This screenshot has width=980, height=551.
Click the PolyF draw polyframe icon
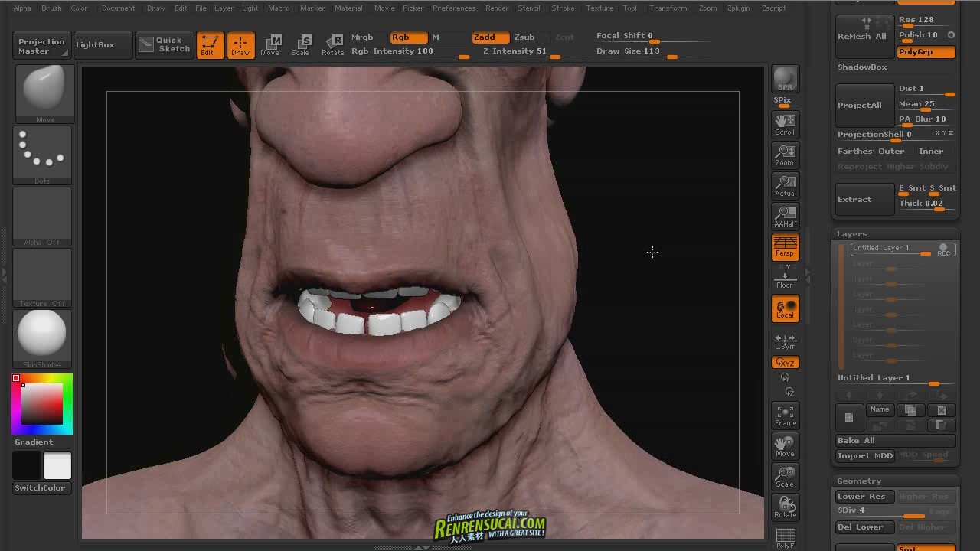tap(785, 538)
